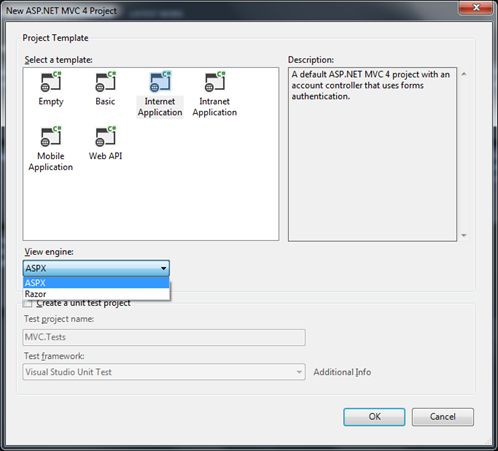Choose the Basic template icon
Viewport: 498px width, 451px height.
(x=105, y=82)
